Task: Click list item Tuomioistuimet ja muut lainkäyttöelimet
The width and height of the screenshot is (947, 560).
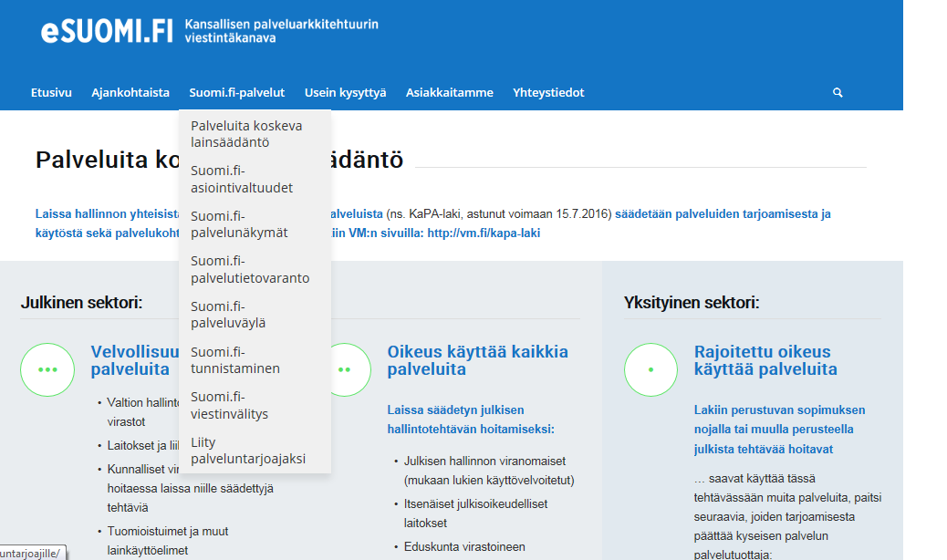Action: tap(168, 541)
